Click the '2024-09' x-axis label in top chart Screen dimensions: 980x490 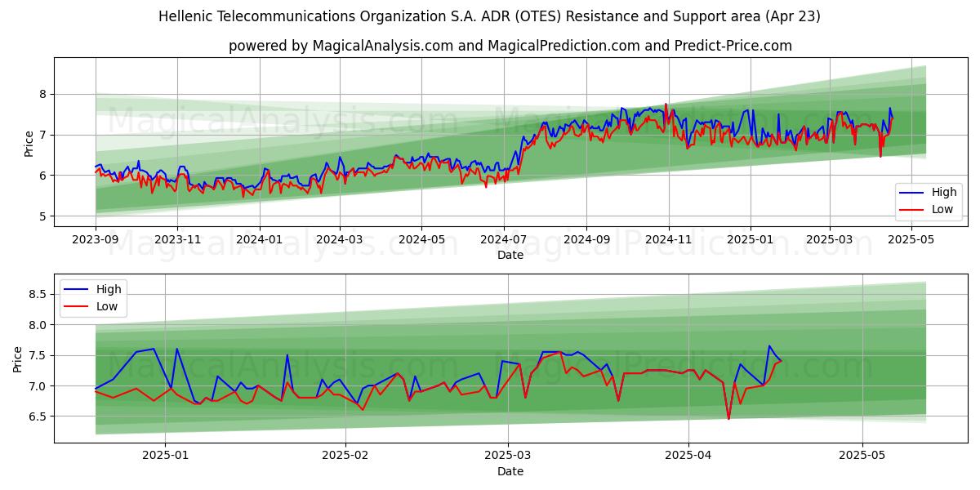pos(586,241)
